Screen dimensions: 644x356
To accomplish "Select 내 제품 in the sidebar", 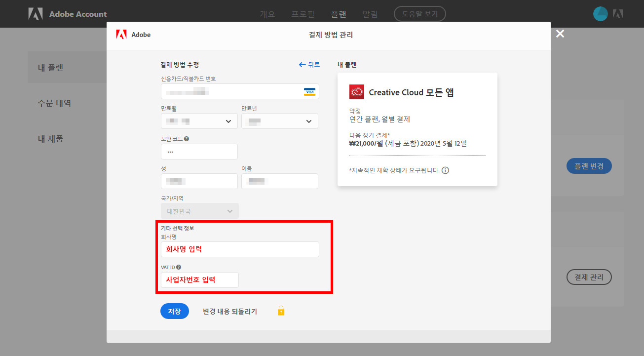I will [51, 139].
